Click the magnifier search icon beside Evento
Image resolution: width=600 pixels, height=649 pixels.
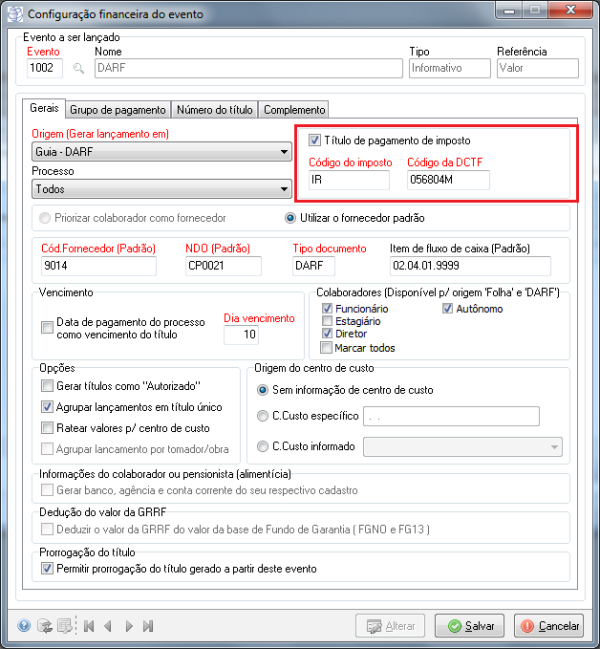[80, 69]
